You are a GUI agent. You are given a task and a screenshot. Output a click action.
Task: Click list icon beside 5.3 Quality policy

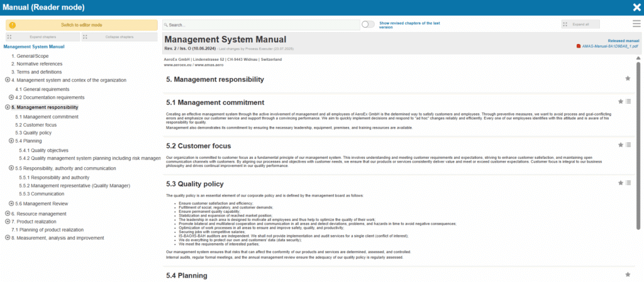pyautogui.click(x=628, y=183)
